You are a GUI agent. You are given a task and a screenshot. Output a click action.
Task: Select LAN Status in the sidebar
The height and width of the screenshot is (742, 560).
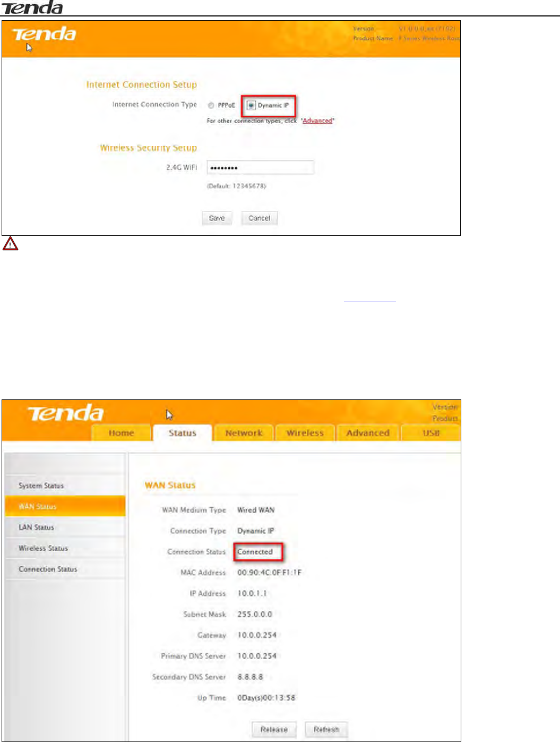65,527
